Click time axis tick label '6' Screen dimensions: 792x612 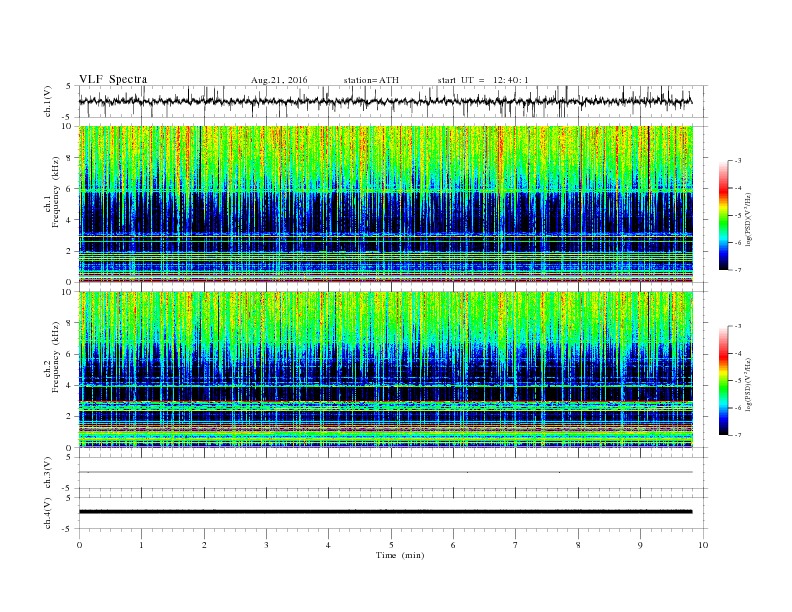pos(453,545)
